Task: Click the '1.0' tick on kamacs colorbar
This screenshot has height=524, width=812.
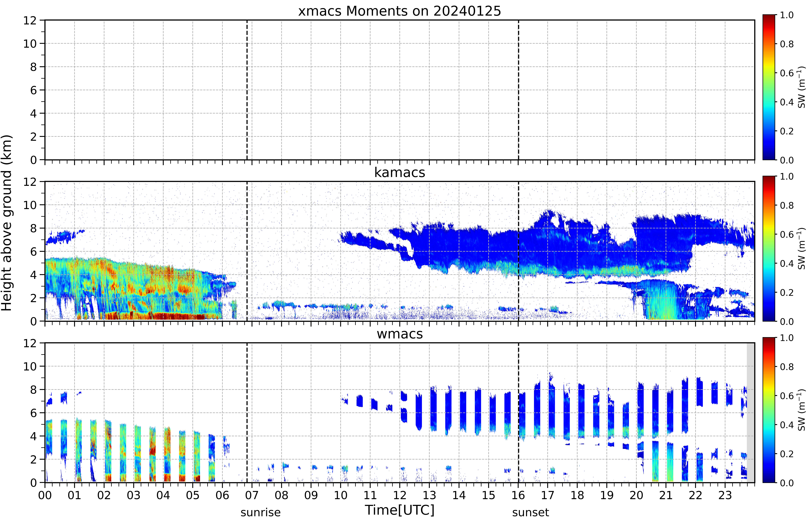Action: pos(787,176)
